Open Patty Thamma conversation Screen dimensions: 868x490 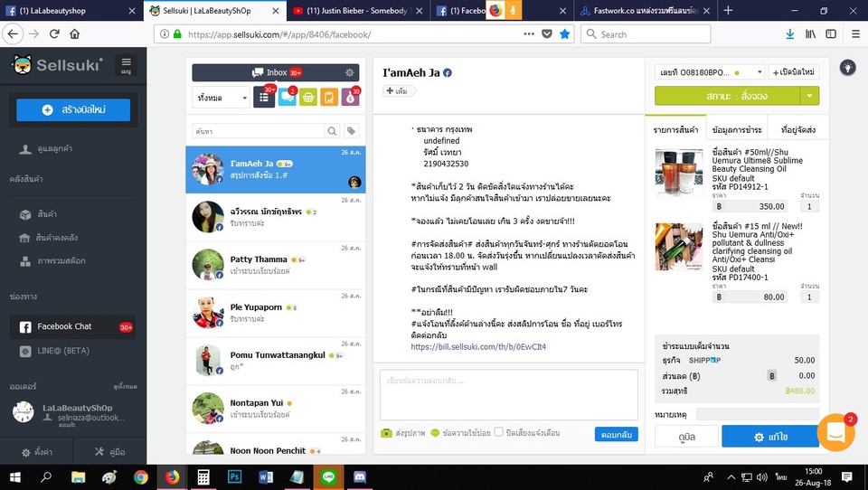276,265
